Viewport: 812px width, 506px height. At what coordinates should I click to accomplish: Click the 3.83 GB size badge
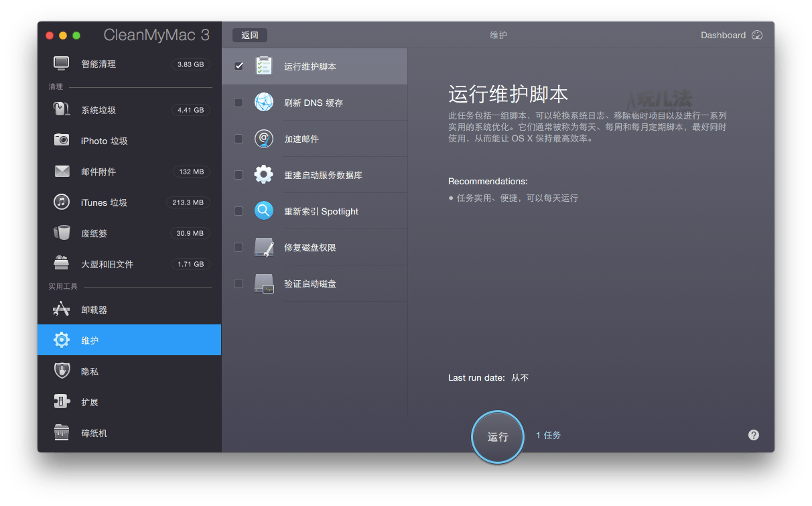(x=190, y=64)
